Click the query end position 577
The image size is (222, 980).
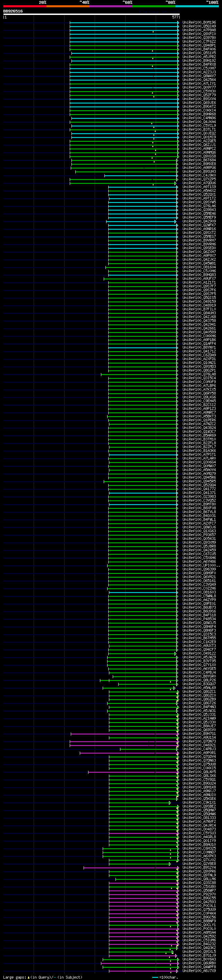175,17
